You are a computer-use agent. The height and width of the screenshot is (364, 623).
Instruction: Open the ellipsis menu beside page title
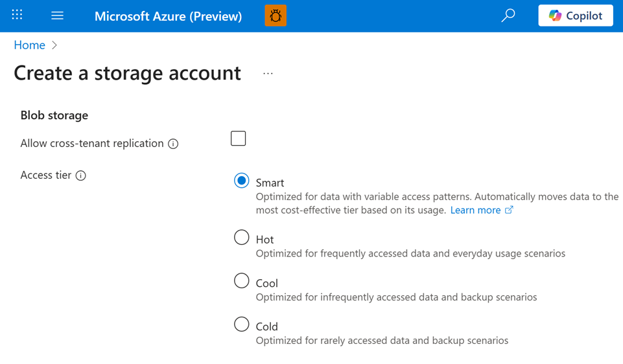pyautogui.click(x=268, y=73)
